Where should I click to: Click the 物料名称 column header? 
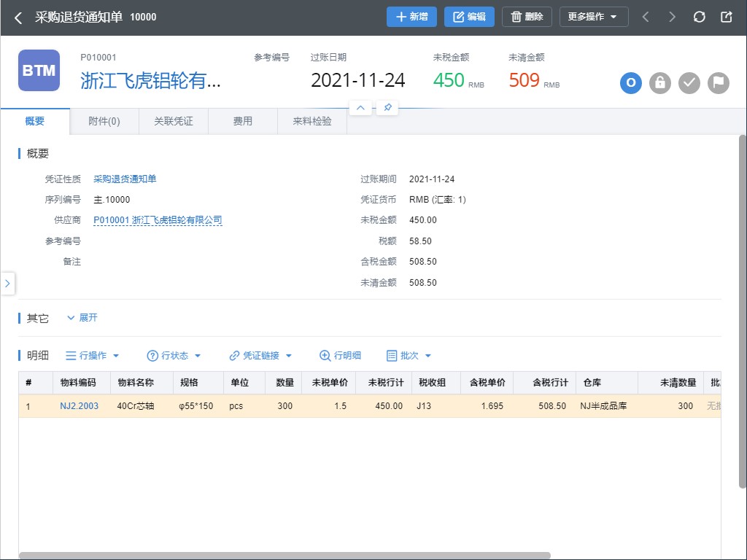click(142, 383)
